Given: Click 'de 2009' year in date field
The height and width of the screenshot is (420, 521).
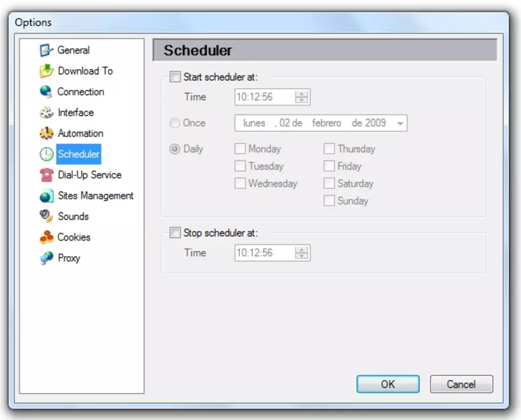Looking at the screenshot, I should tap(369, 123).
